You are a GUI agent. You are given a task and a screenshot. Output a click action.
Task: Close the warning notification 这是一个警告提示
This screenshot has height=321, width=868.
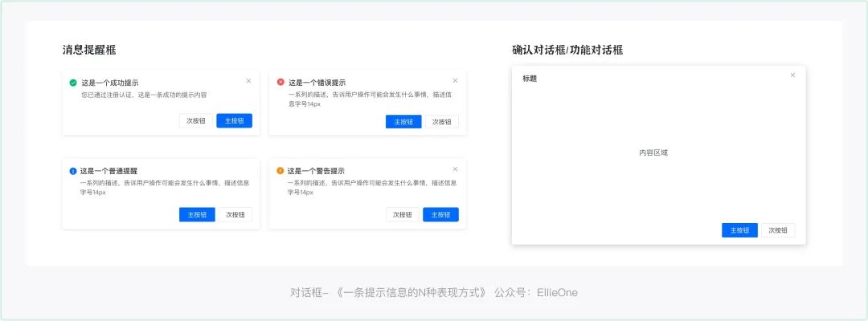tap(455, 169)
